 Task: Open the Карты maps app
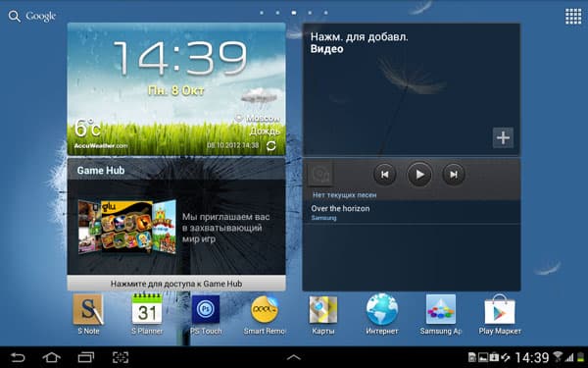[322, 309]
